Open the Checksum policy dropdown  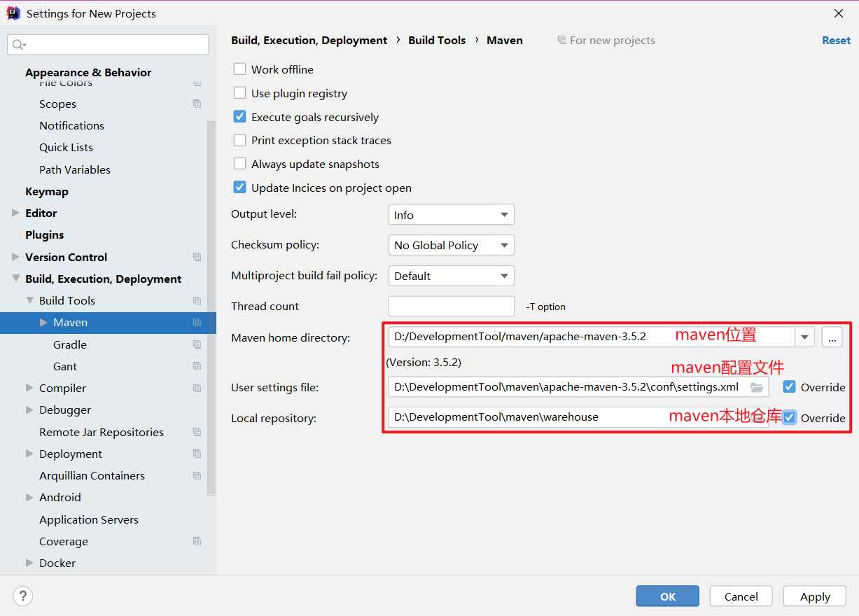click(x=451, y=245)
